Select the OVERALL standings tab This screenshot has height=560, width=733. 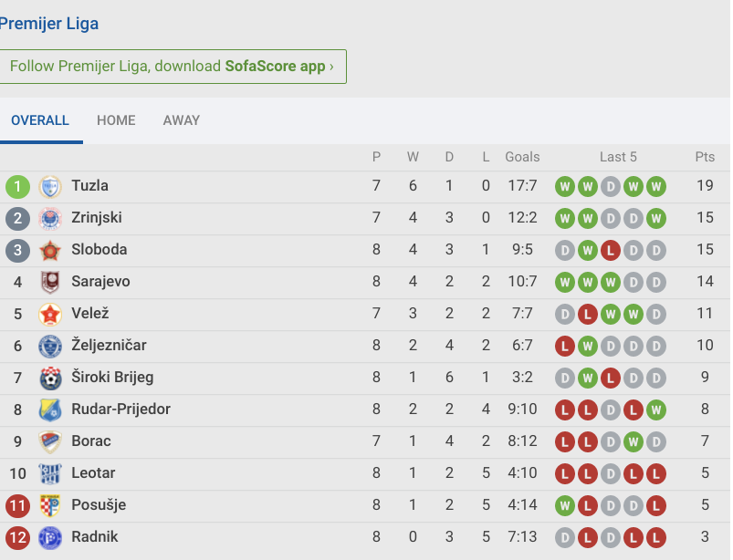pos(40,120)
